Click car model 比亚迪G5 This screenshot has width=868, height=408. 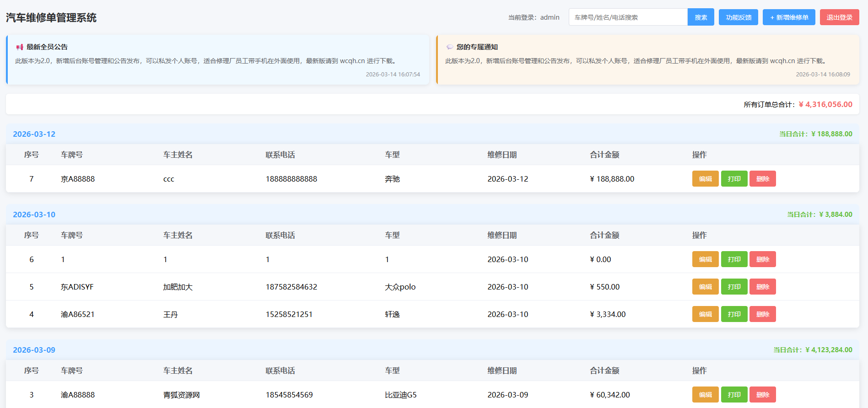[401, 395]
